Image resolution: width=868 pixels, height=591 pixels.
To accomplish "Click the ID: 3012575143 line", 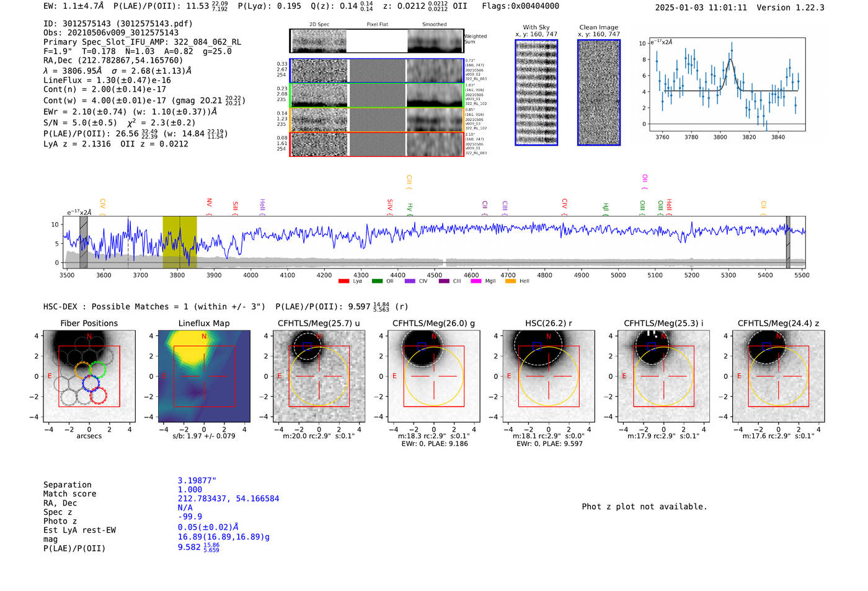I will (118, 24).
